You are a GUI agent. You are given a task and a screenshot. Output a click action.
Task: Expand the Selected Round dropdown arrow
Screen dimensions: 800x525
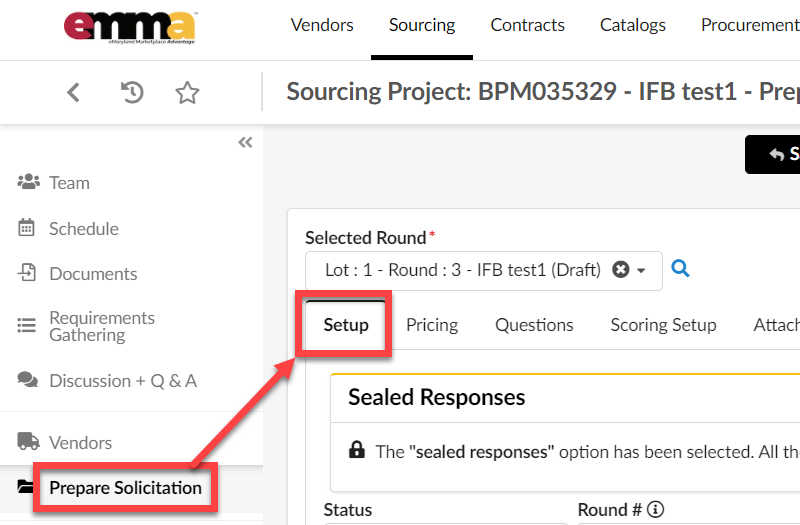click(x=642, y=270)
